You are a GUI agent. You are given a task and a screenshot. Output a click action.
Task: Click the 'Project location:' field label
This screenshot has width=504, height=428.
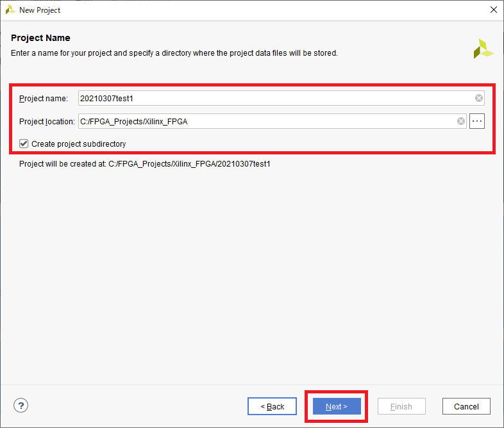coord(47,121)
